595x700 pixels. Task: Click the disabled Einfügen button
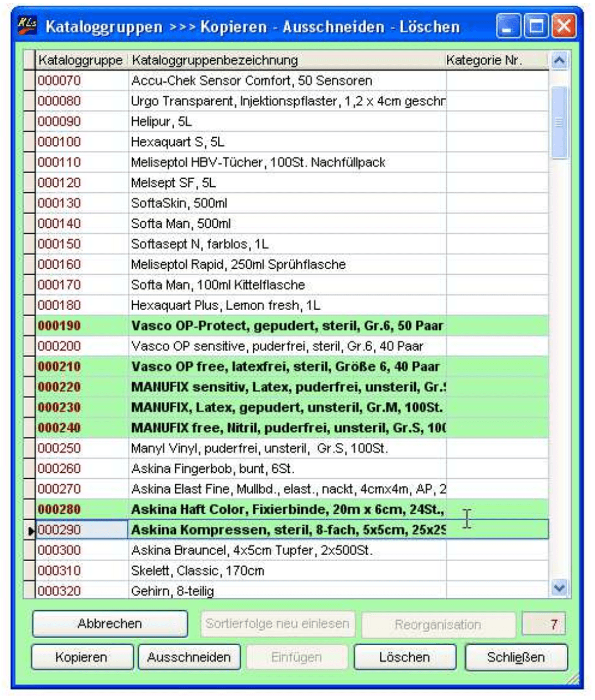coord(296,657)
